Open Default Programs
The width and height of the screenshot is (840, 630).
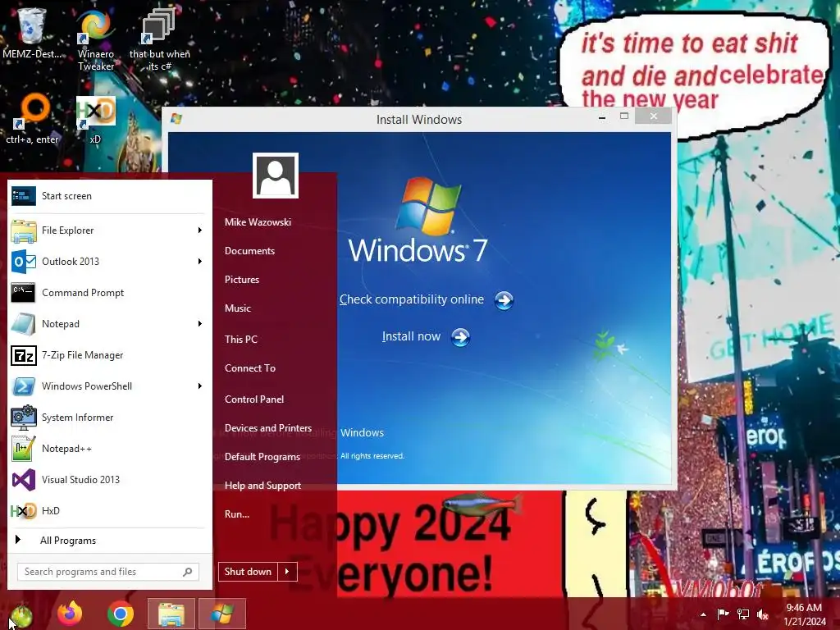tap(262, 457)
